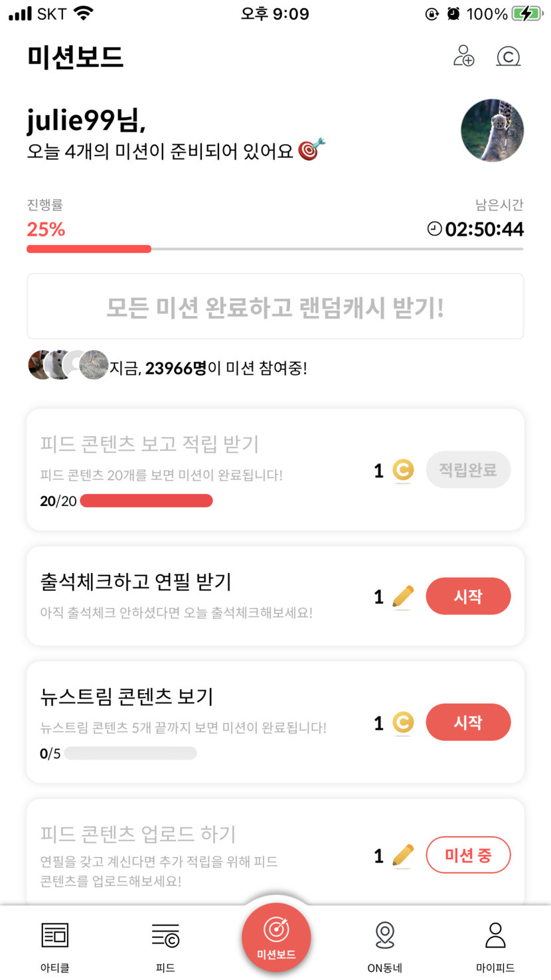The height and width of the screenshot is (980, 551).
Task: Tap the 미션보드 center button
Action: 276,937
